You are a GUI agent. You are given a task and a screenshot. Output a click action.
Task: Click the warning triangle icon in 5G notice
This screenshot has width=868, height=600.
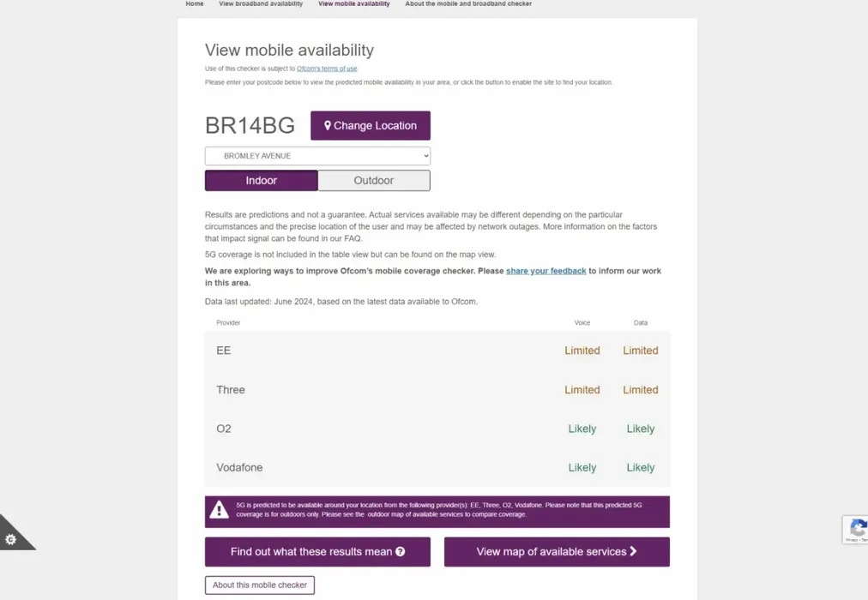tap(220, 510)
